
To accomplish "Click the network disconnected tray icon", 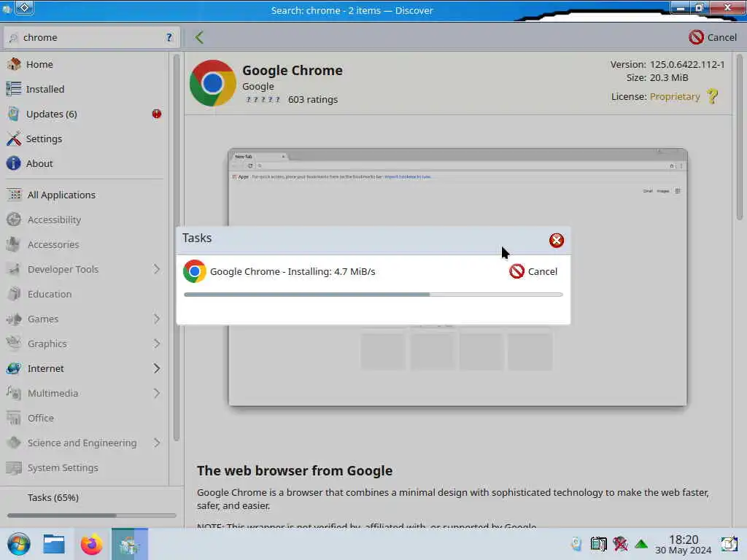I will coord(620,544).
